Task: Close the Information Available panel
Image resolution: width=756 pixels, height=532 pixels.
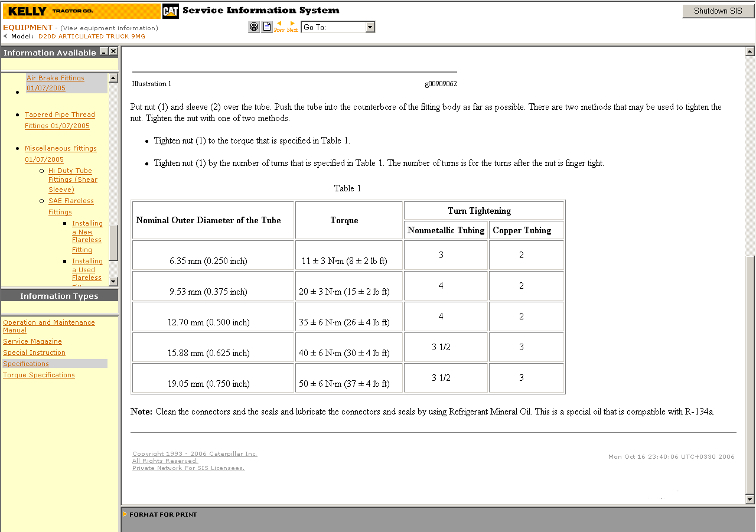Action: [113, 52]
